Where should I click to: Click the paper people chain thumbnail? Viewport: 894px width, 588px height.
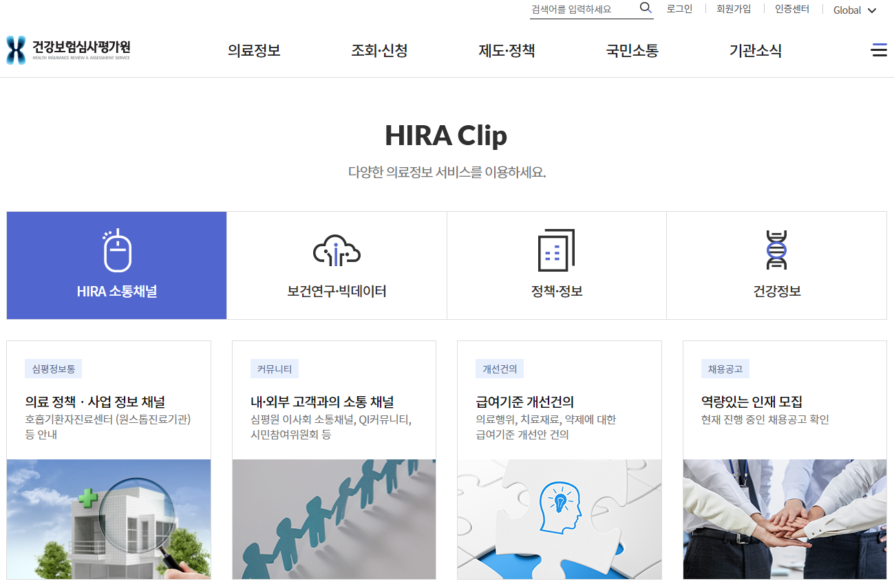pos(334,519)
